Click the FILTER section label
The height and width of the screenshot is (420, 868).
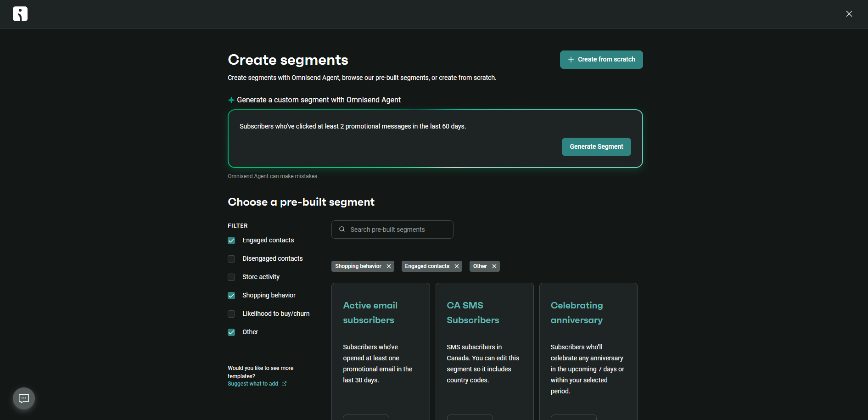coord(238,226)
